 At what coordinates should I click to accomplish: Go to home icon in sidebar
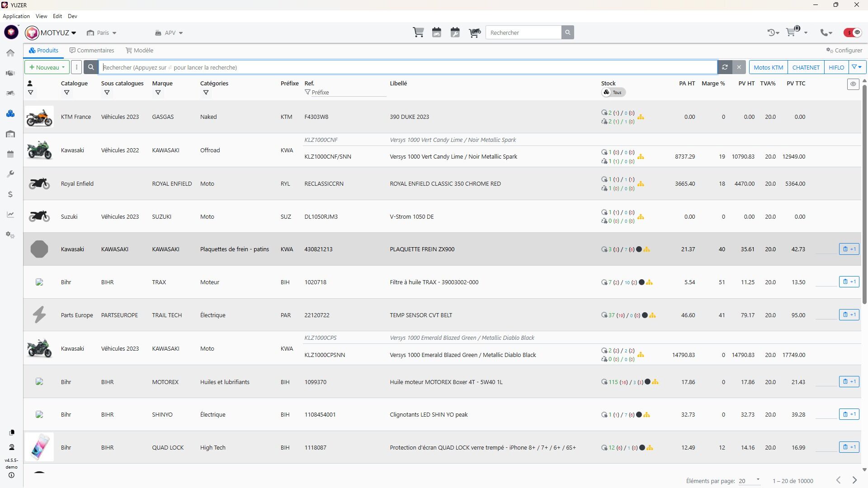point(10,53)
